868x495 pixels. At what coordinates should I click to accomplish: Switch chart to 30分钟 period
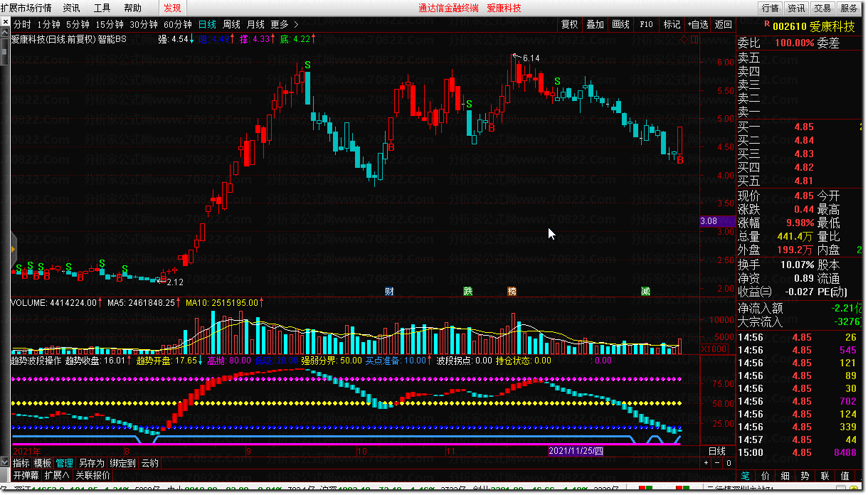(x=144, y=24)
